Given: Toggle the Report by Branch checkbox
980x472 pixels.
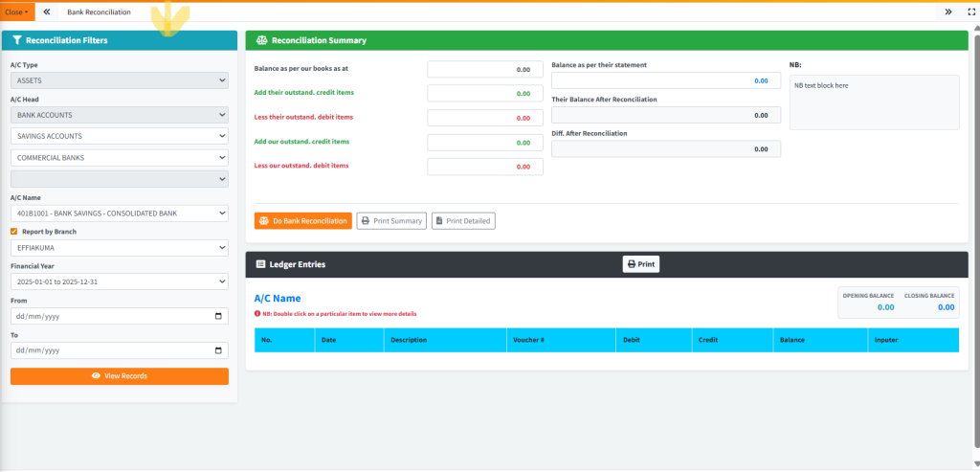Looking at the screenshot, I should pos(14,232).
